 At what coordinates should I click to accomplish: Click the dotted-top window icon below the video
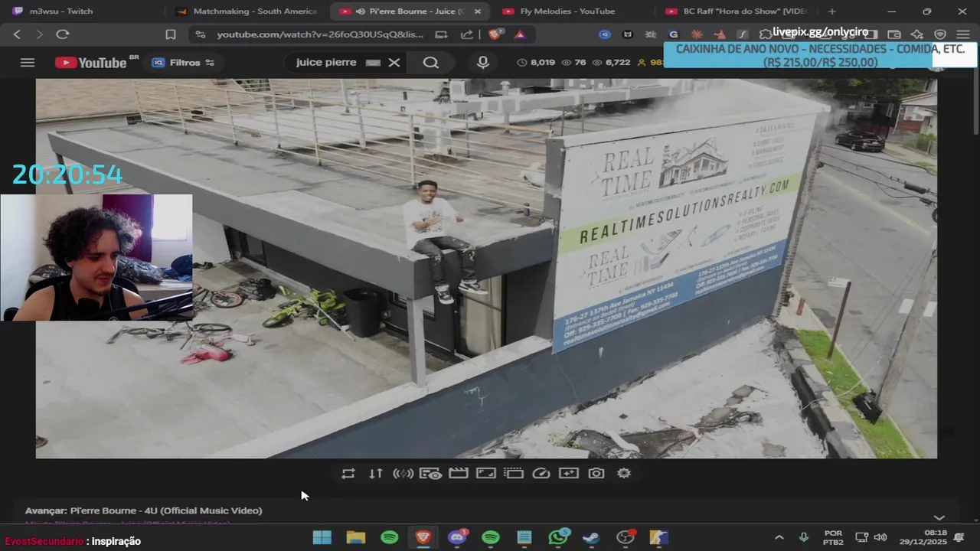coord(514,474)
